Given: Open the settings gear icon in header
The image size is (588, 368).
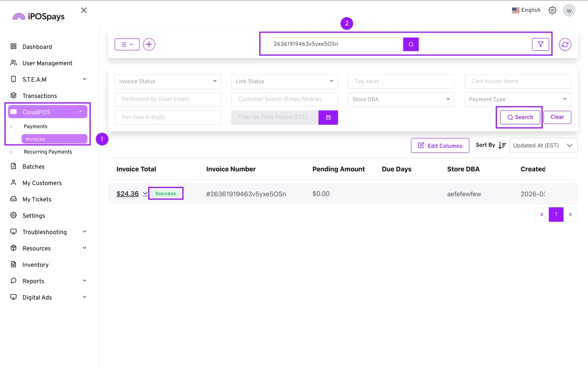Looking at the screenshot, I should point(552,10).
